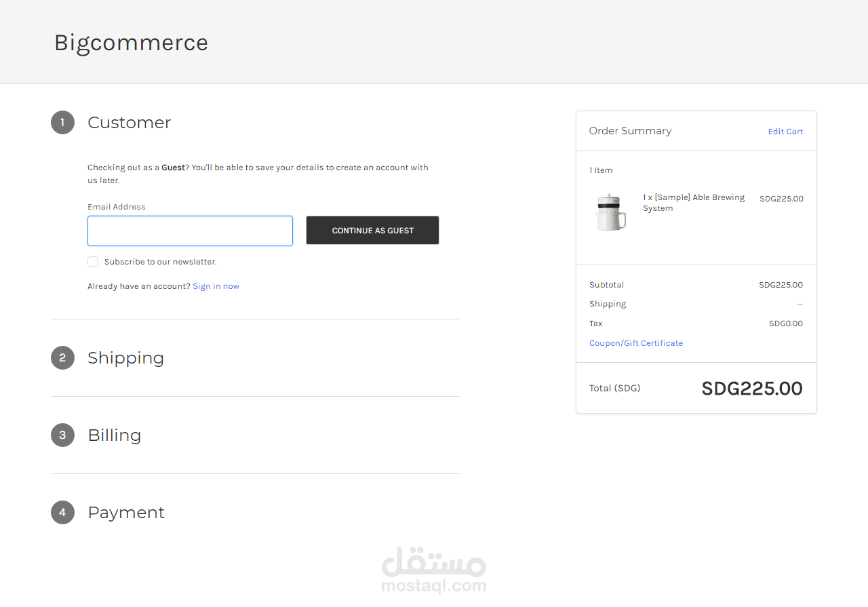Click the product name Able Brewing System
The height and width of the screenshot is (607, 868).
point(693,203)
